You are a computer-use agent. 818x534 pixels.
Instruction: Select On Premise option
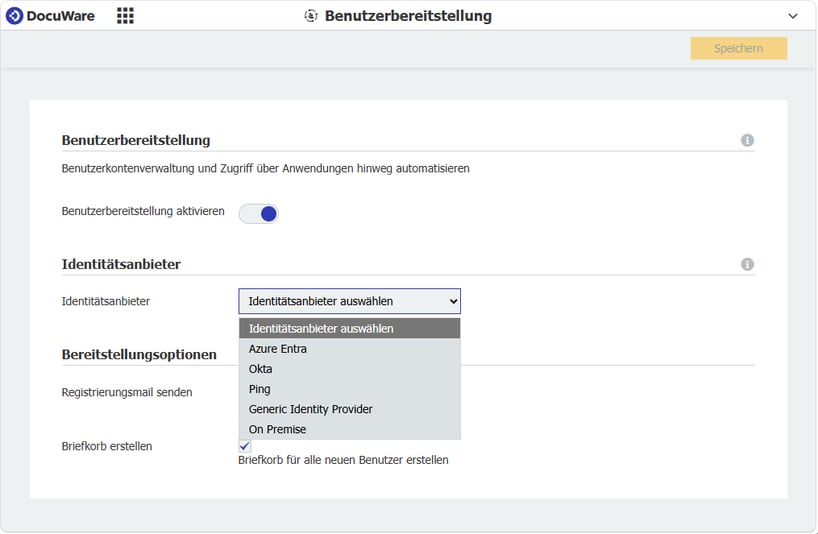pos(350,429)
